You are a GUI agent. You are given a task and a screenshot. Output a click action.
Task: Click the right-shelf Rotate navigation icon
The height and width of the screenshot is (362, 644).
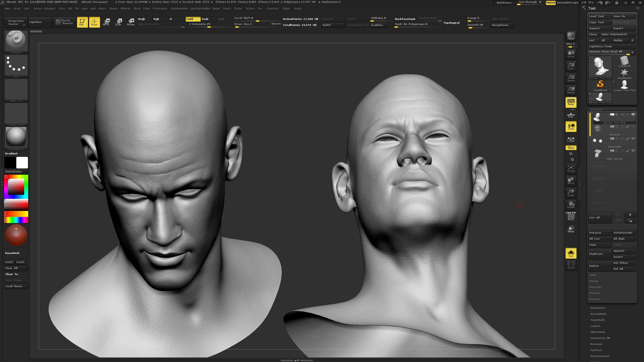571,205
